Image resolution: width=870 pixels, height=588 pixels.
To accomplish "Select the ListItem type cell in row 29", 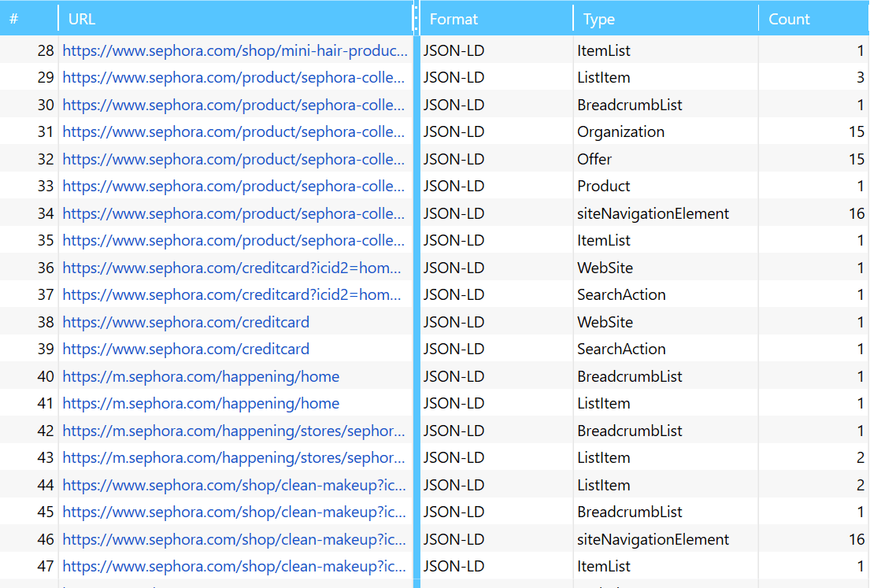I will click(666, 78).
